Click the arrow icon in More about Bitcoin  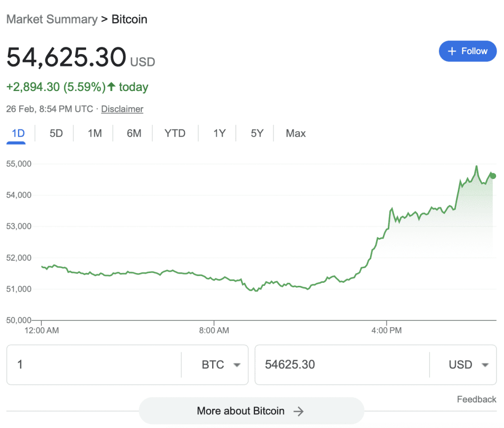pyautogui.click(x=298, y=411)
